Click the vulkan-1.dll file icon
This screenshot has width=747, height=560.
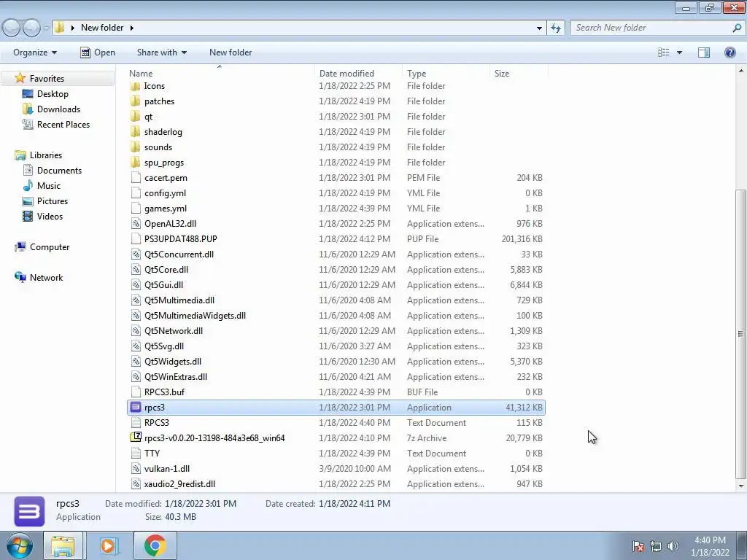point(136,469)
